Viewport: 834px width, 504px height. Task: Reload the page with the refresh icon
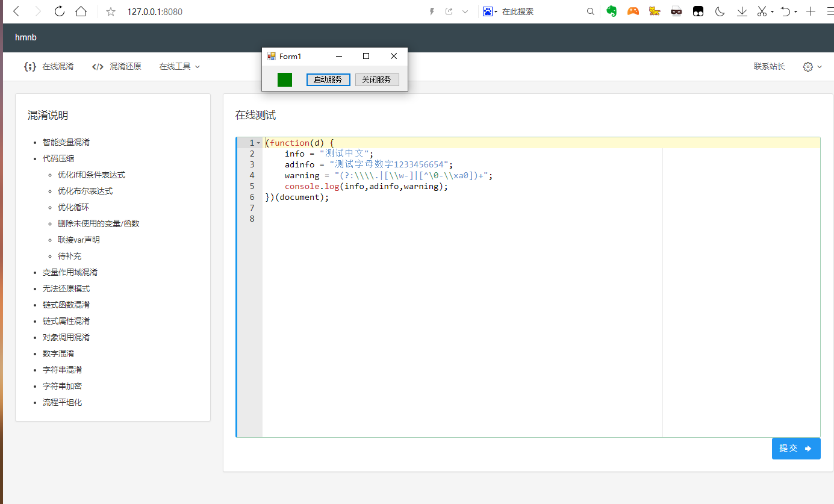click(x=59, y=11)
